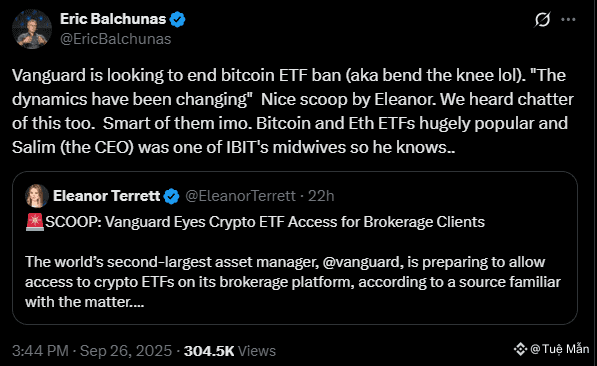The height and width of the screenshot is (366, 597).
Task: Open Eric Balchunas profile picture
Action: tap(32, 29)
